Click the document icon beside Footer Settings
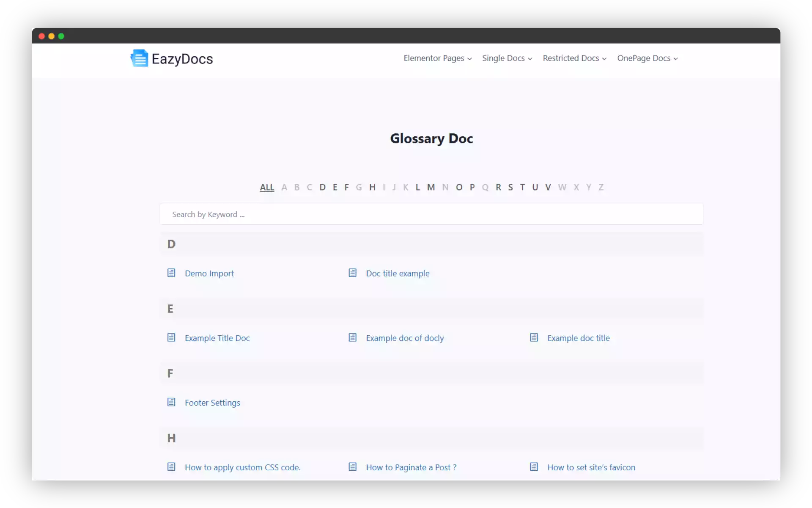The image size is (812, 508). (172, 402)
